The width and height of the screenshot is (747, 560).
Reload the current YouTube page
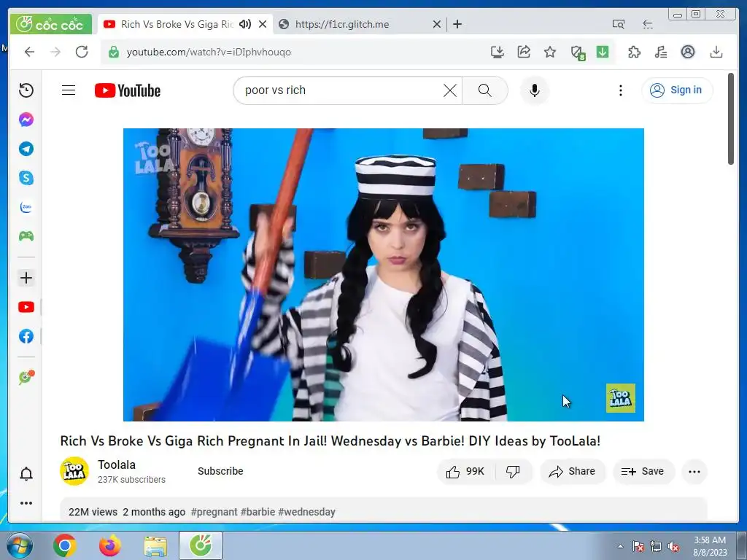click(82, 52)
